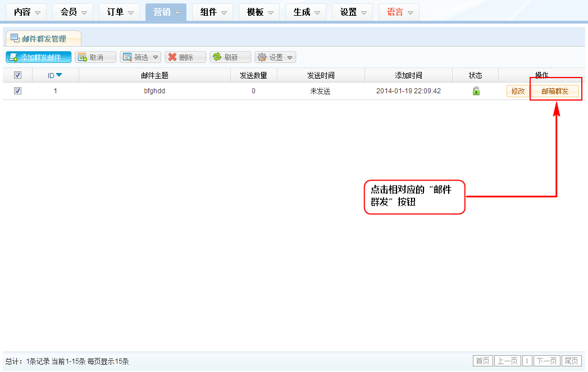Open the toolbar 设置 gear dropdown
Viewport: 588px width, 372px height.
point(275,57)
